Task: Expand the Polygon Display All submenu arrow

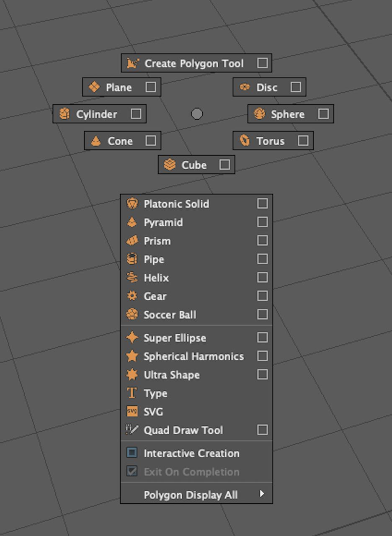Action: [262, 494]
